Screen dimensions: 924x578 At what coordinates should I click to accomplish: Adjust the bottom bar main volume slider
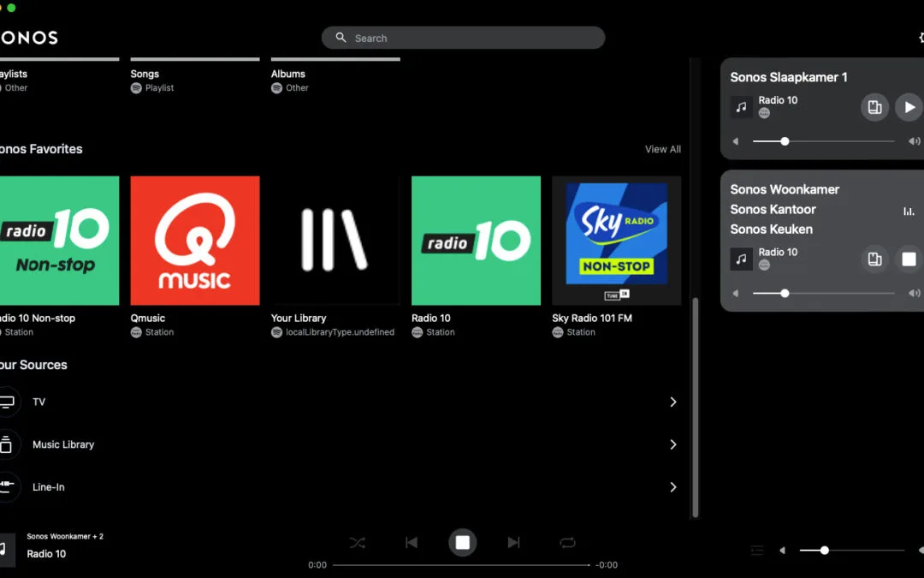tap(851, 551)
